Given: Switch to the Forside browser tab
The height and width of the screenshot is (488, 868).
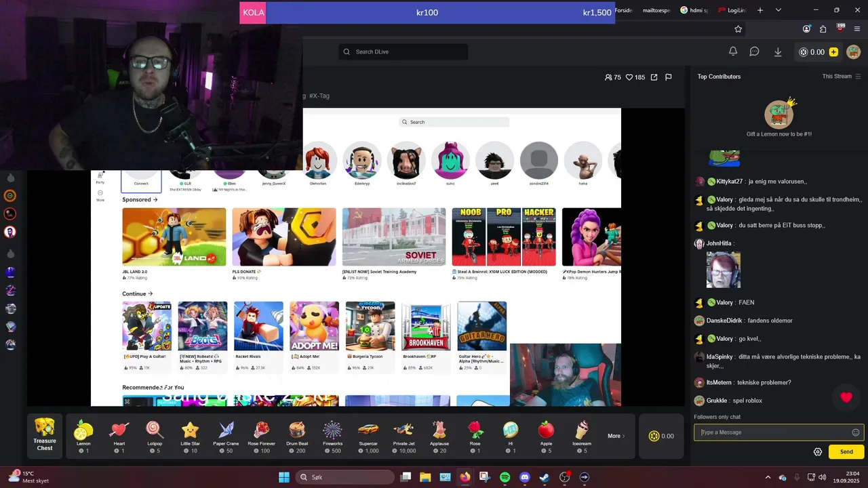Looking at the screenshot, I should click(x=623, y=10).
